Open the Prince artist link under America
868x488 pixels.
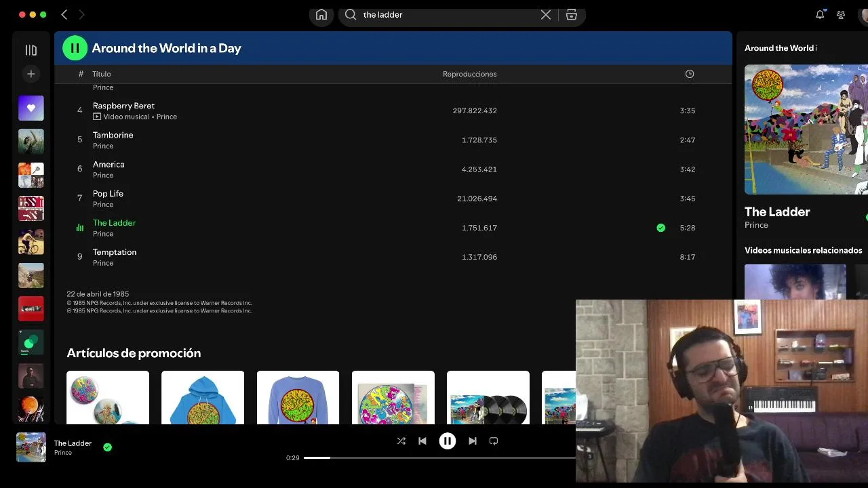click(x=103, y=175)
